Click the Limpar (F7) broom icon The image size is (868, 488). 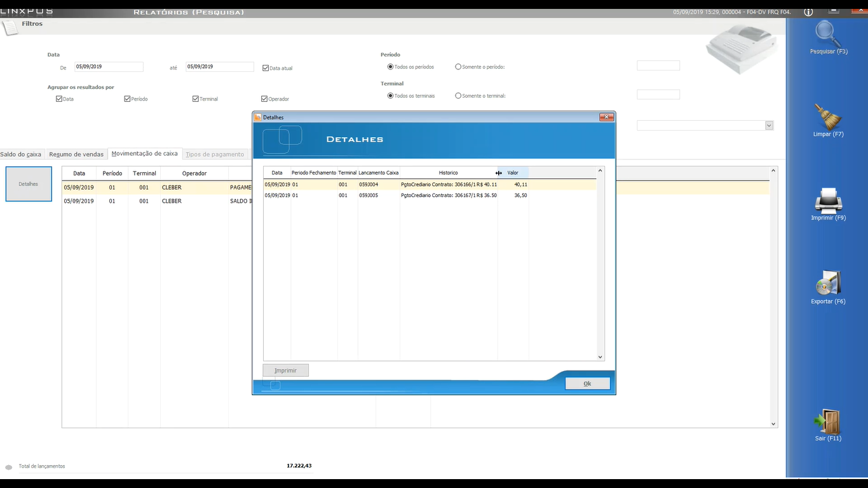828,116
